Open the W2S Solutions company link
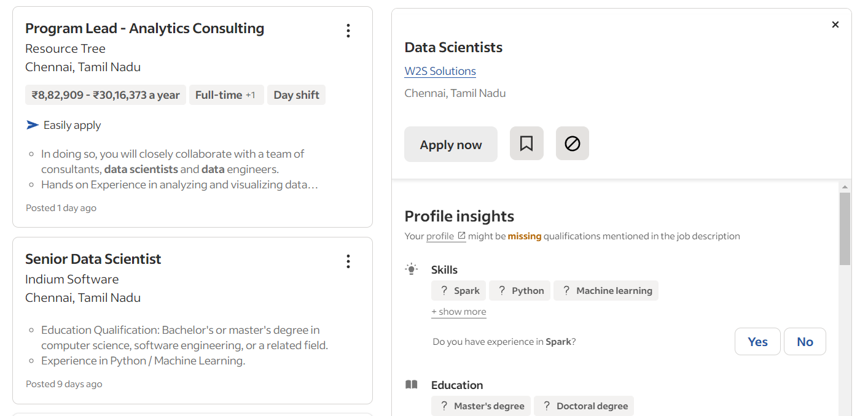 (440, 71)
